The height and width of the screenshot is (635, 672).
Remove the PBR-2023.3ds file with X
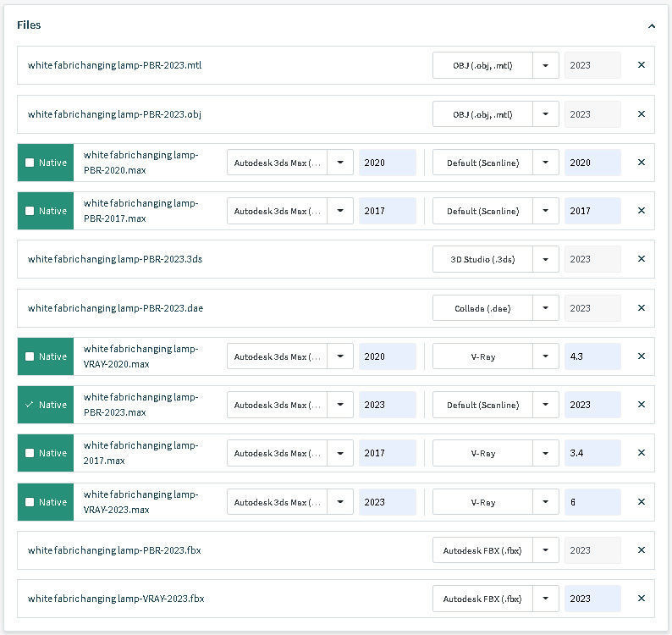(x=641, y=259)
